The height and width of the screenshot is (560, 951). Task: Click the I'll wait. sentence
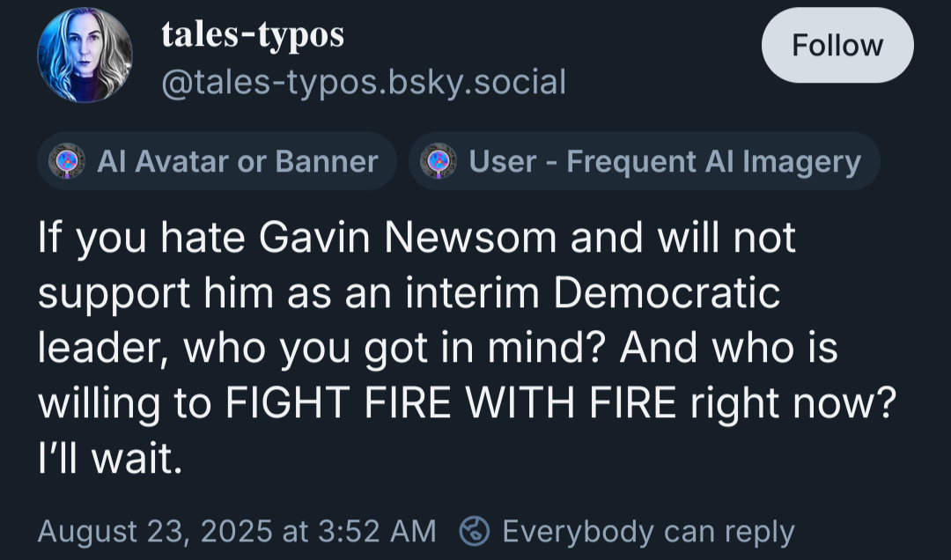tap(110, 459)
